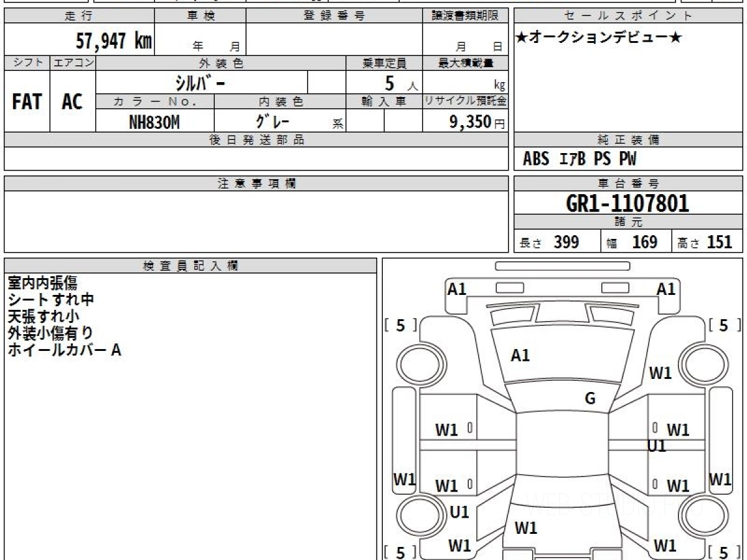Select the 諸元 header
The height and width of the screenshot is (560, 747).
click(x=628, y=222)
